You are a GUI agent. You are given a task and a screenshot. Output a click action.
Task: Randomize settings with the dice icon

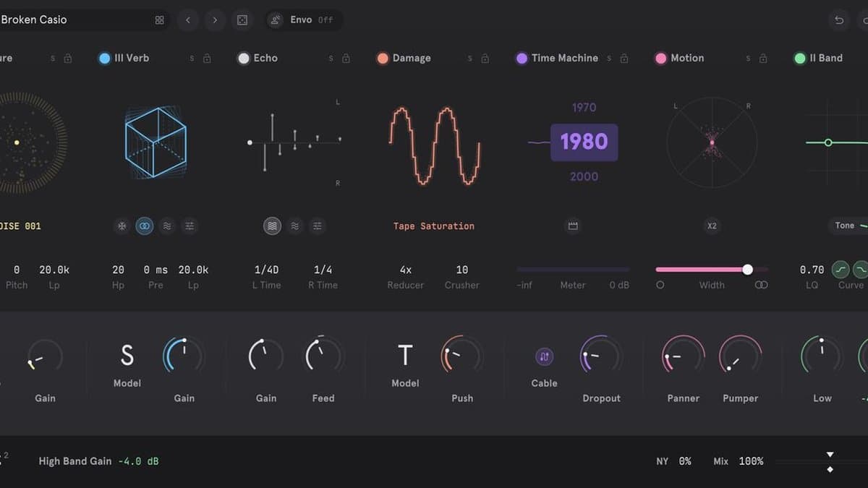coord(242,20)
